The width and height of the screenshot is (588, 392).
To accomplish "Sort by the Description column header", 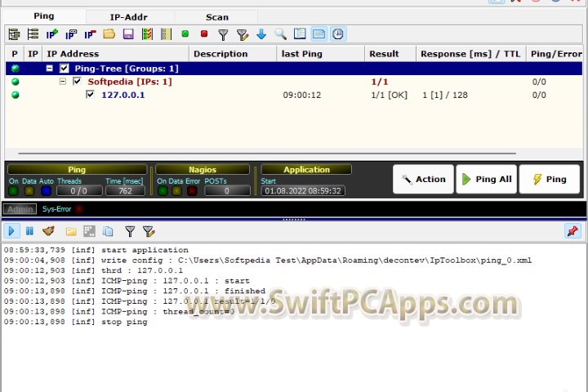I will point(233,54).
